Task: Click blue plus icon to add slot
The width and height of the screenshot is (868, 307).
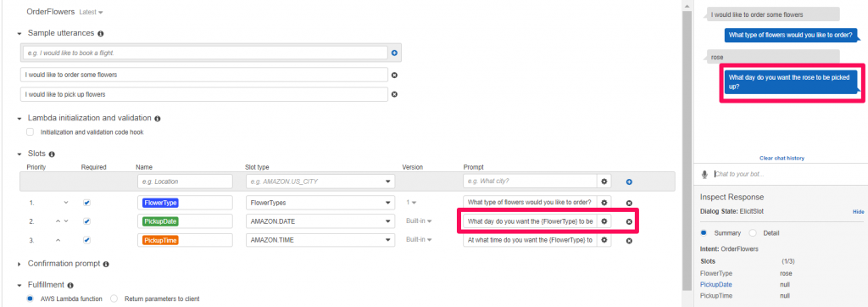Action: coord(629,181)
